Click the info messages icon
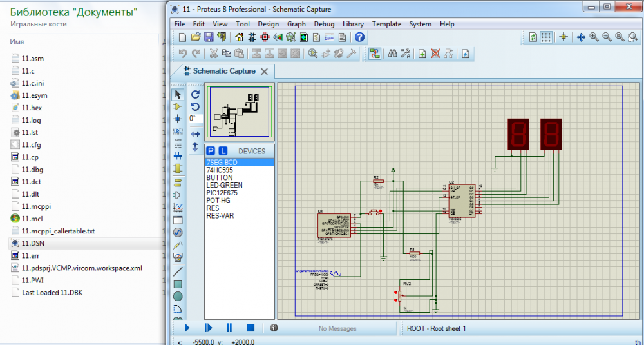Viewport: 644px width, 345px height. [274, 328]
